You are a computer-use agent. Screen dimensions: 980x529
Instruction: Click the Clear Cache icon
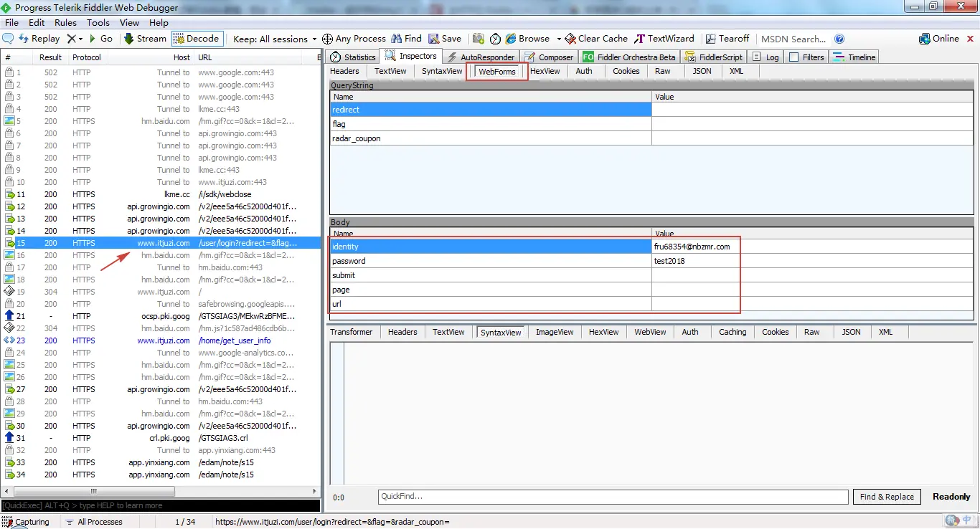coord(570,39)
